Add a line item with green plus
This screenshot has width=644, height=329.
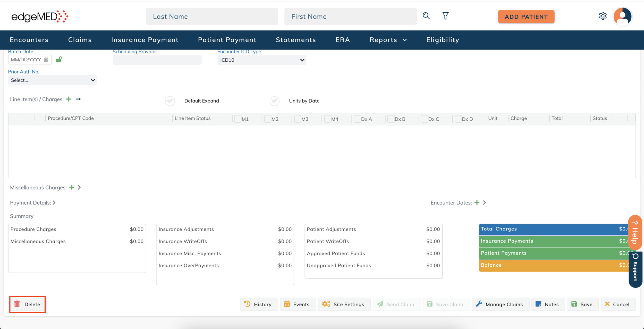(69, 99)
